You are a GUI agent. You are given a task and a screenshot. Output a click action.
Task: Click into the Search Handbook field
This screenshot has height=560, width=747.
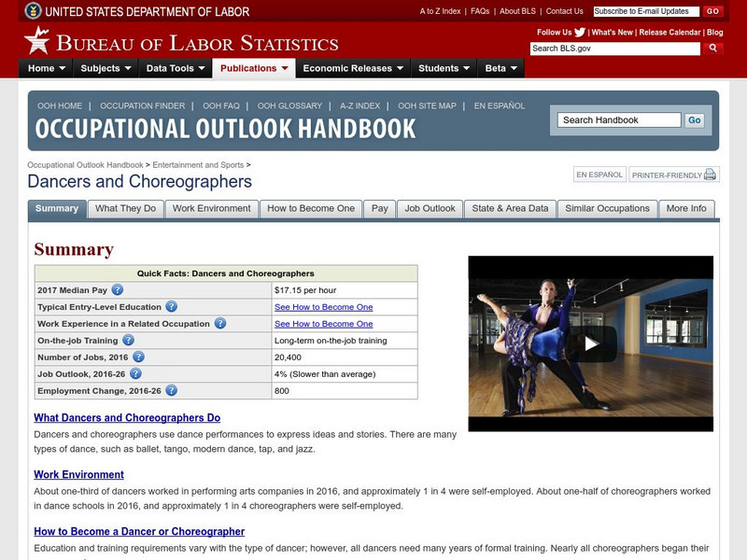619,120
